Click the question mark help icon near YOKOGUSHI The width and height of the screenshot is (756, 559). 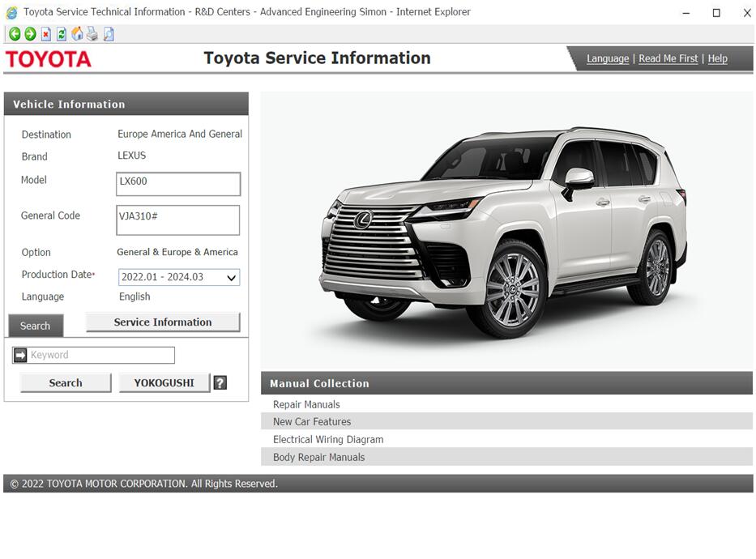pyautogui.click(x=220, y=382)
